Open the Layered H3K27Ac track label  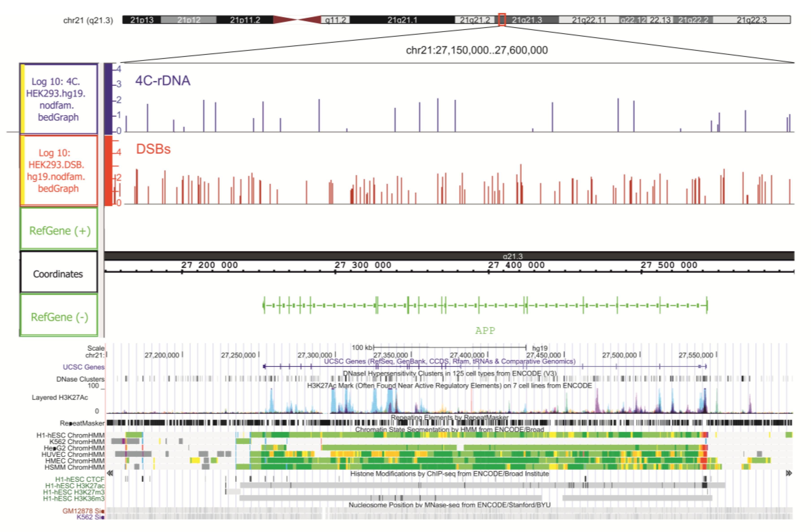point(60,398)
